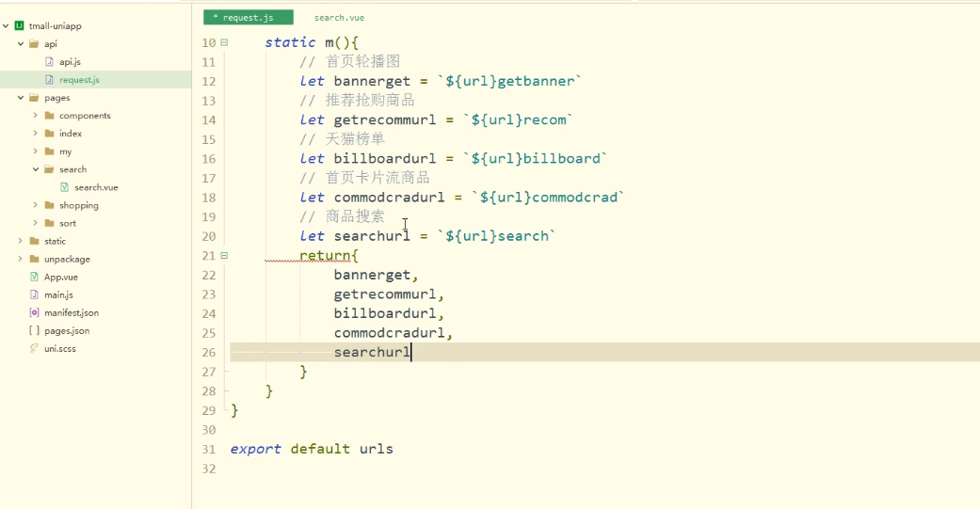Viewport: 980px width, 509px height.
Task: Click 'getrecommurl' on line 14
Action: 385,119
